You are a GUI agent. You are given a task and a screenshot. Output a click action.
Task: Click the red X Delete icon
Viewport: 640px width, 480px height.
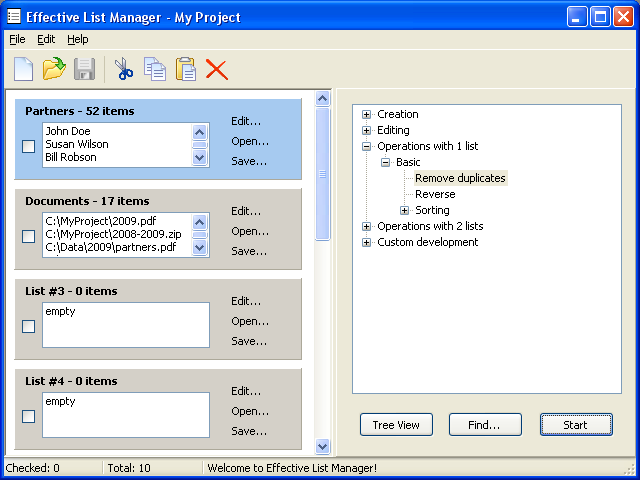[x=217, y=69]
